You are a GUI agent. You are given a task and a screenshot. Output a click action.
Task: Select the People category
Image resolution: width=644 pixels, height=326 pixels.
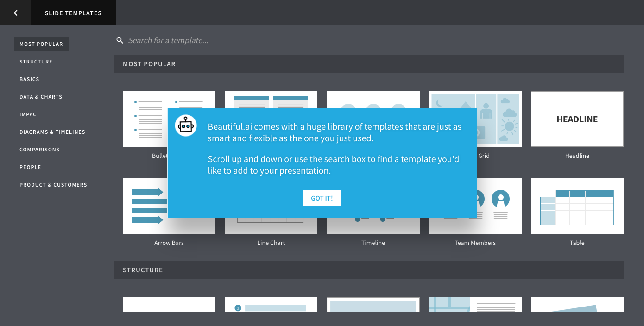(30, 167)
